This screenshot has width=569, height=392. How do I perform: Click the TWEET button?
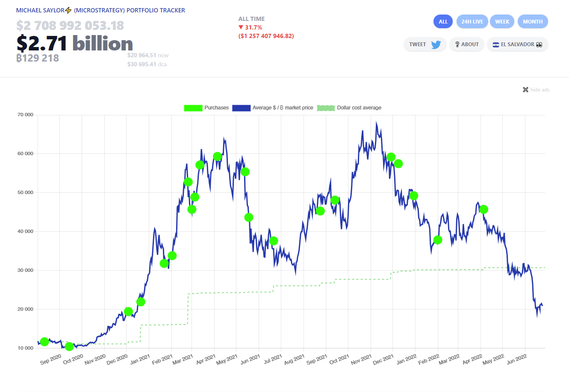tap(425, 44)
